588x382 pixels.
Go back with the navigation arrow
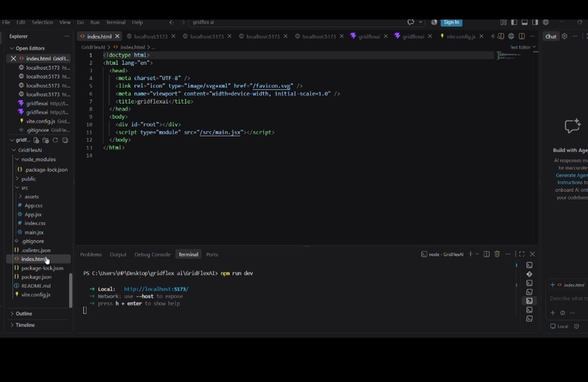pyautogui.click(x=171, y=22)
